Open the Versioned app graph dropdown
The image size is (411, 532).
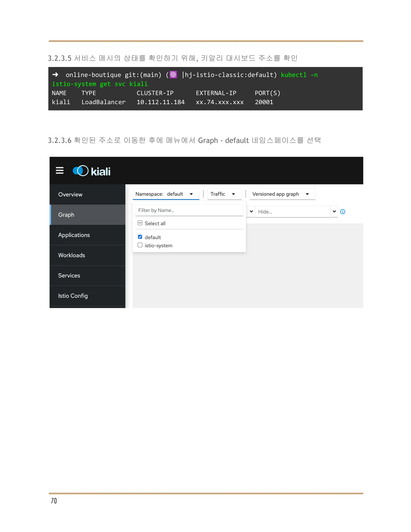(x=282, y=194)
